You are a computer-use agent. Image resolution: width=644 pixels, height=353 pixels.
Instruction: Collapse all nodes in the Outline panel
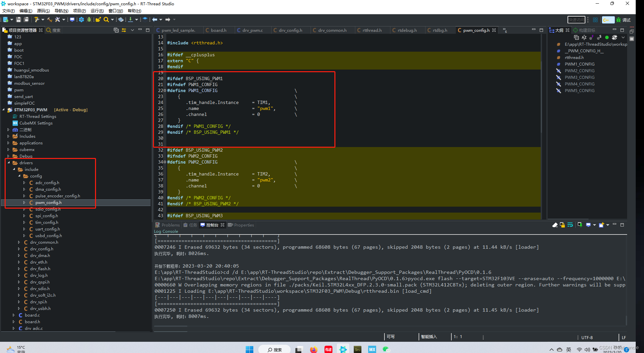pos(576,37)
